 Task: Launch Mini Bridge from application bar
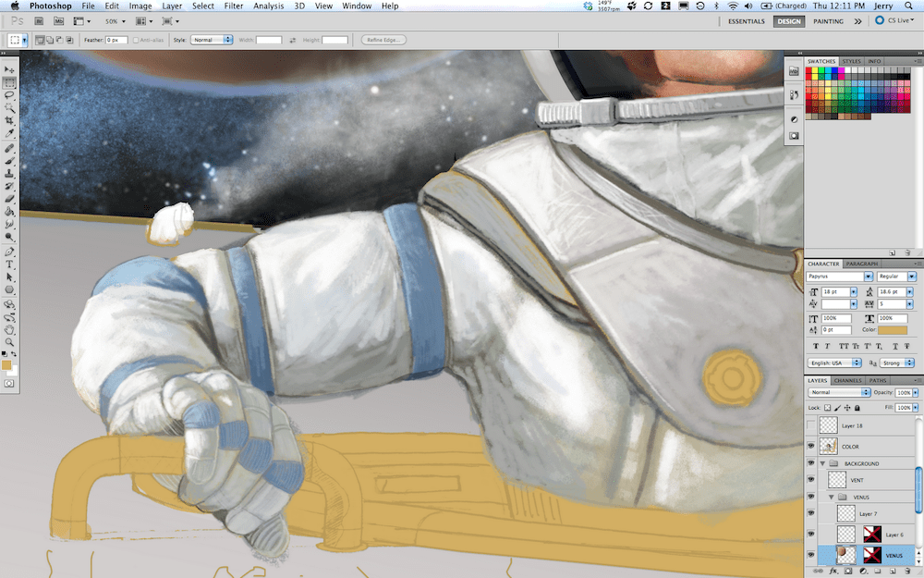(58, 21)
